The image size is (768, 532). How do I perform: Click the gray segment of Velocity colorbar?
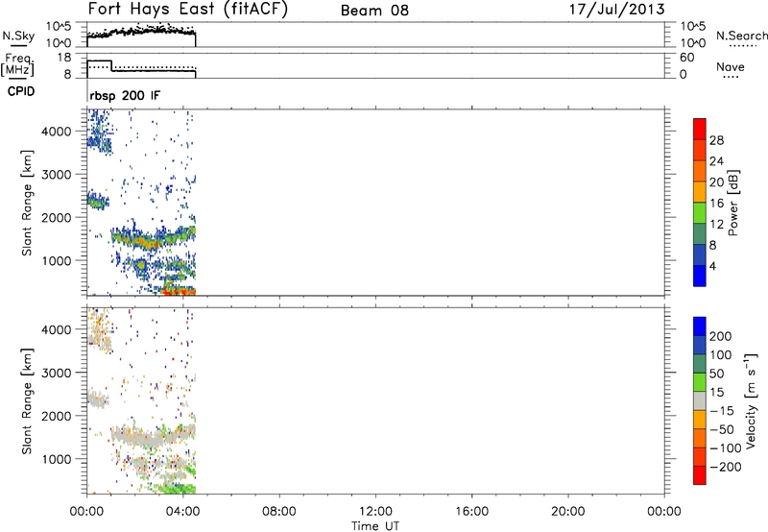tap(700, 400)
